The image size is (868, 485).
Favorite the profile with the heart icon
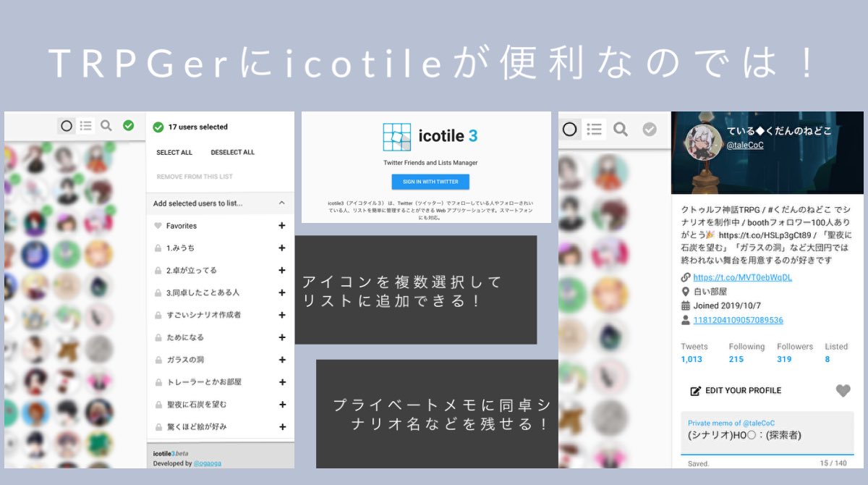843,391
